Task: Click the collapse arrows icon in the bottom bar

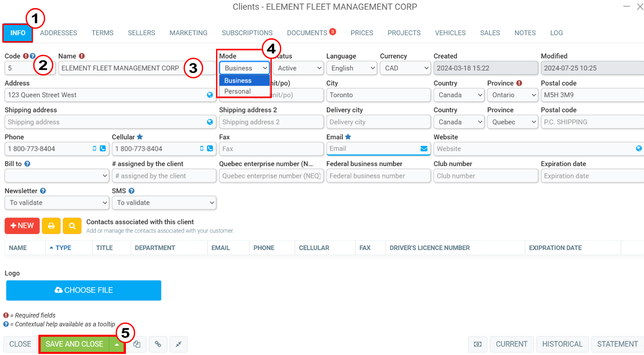Action: click(x=179, y=344)
